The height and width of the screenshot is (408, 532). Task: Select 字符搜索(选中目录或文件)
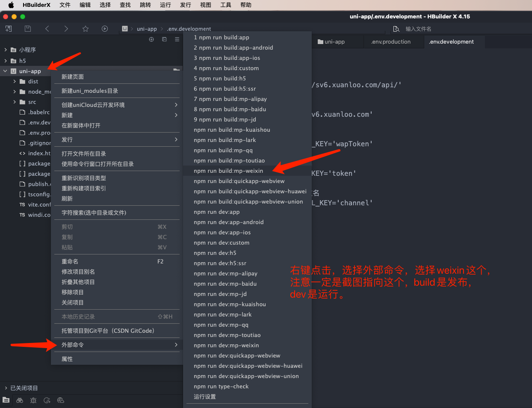pyautogui.click(x=117, y=213)
